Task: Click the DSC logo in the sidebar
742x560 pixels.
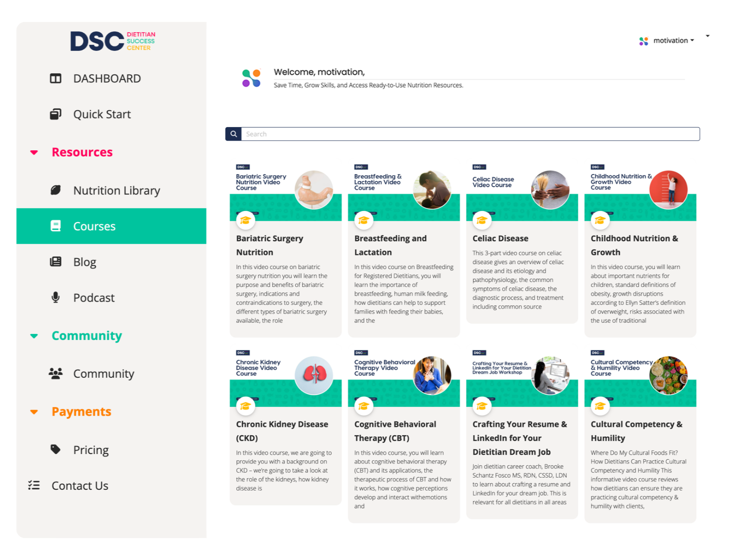Action: click(x=112, y=40)
